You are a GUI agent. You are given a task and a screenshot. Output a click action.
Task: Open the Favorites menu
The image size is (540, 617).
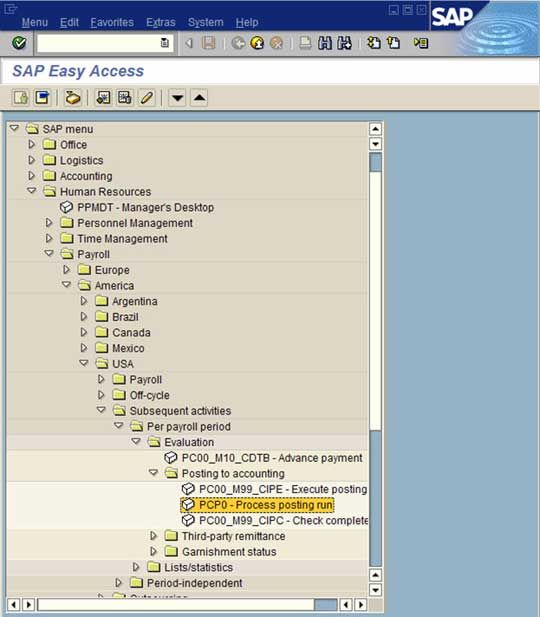click(x=112, y=22)
